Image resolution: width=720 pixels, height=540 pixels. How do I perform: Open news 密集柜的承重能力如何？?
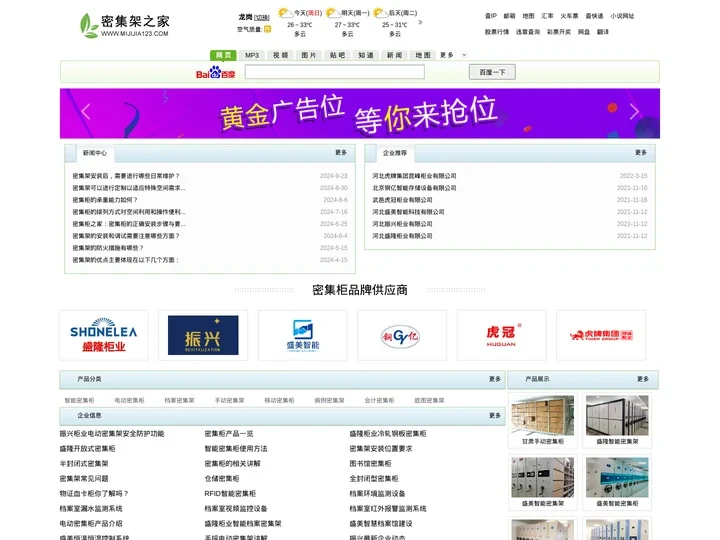pyautogui.click(x=105, y=200)
